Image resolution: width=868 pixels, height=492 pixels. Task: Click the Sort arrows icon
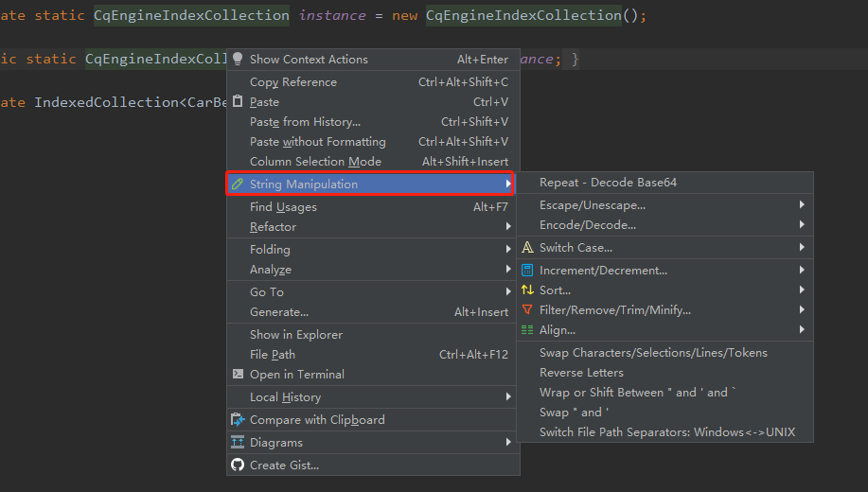click(527, 290)
